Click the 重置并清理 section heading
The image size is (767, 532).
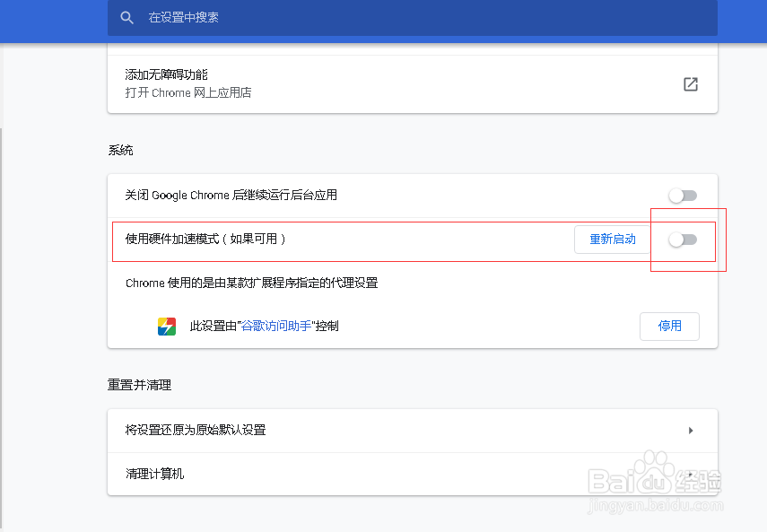click(139, 384)
